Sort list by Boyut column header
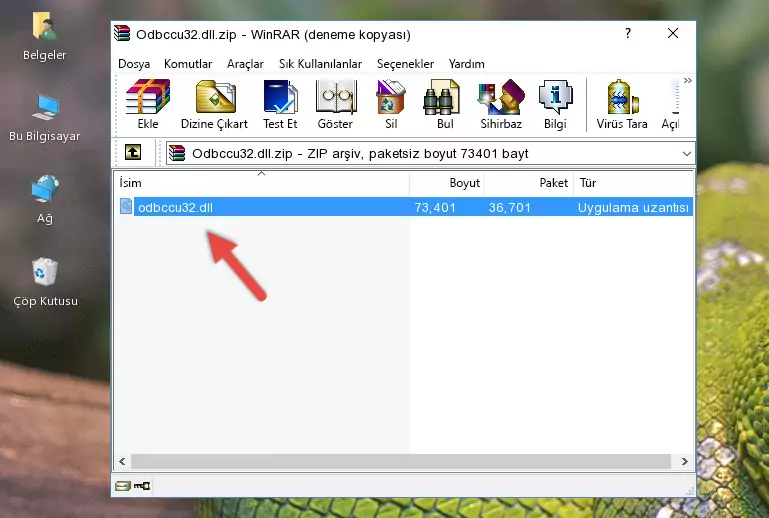769x518 pixels. point(447,183)
